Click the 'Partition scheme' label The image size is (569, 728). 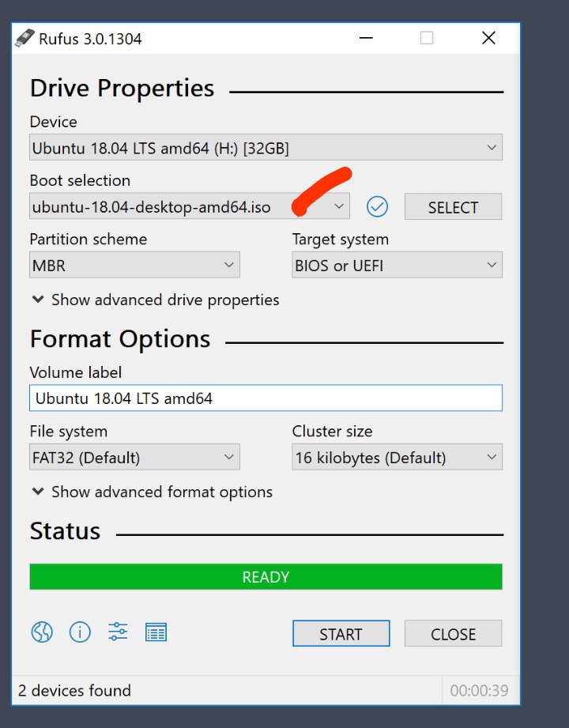point(89,239)
